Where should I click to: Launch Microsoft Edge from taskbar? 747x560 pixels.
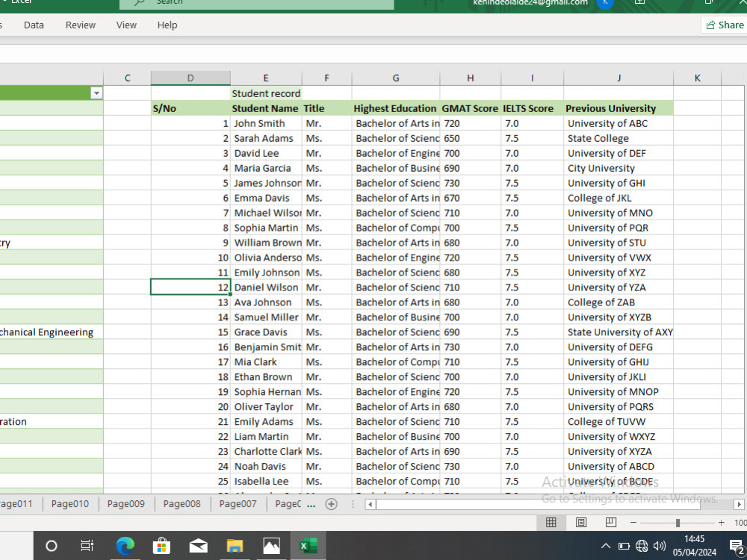point(125,546)
